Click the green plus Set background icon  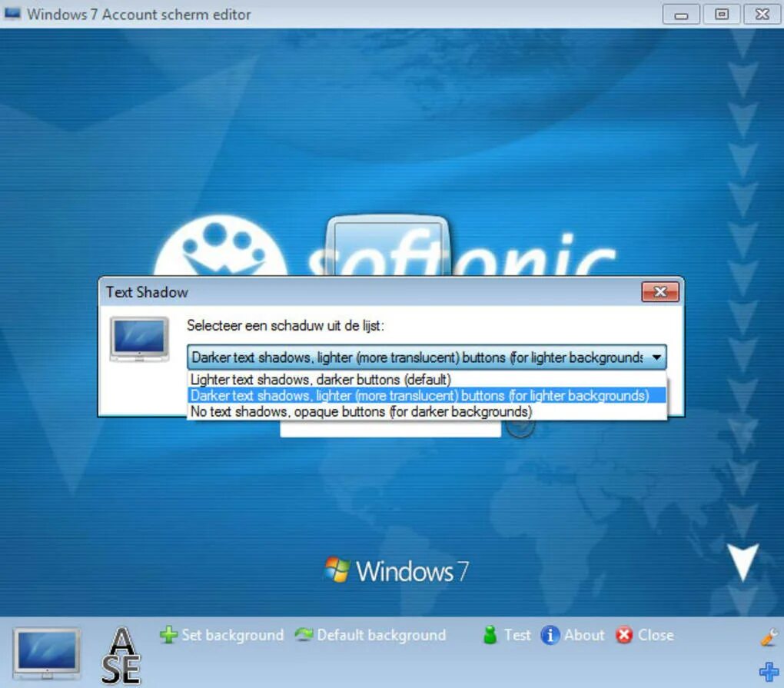click(168, 635)
